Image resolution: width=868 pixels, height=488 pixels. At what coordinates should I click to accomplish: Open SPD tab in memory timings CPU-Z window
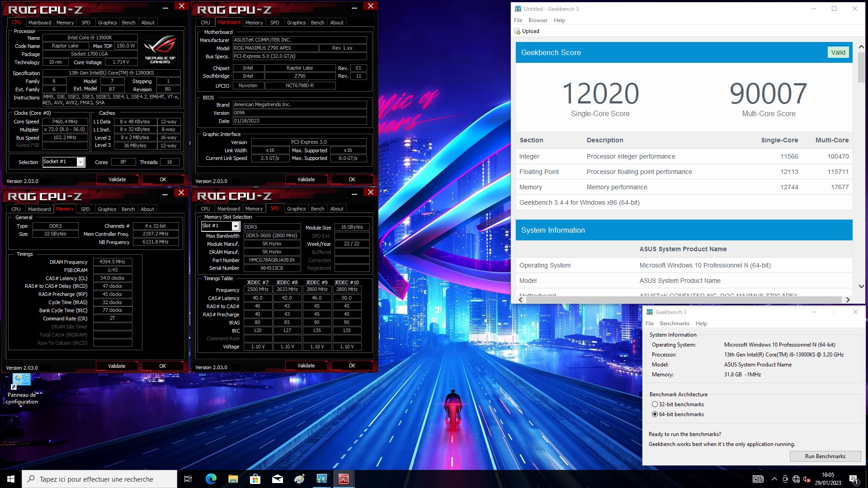coord(85,209)
